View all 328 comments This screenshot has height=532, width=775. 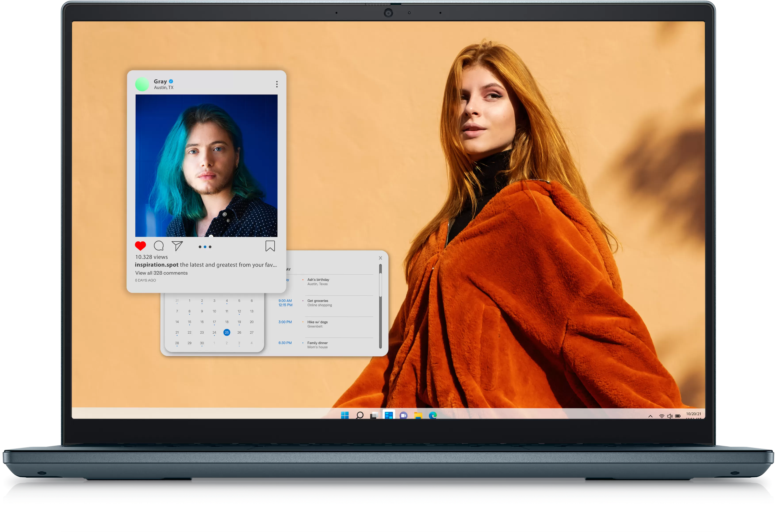click(x=161, y=273)
